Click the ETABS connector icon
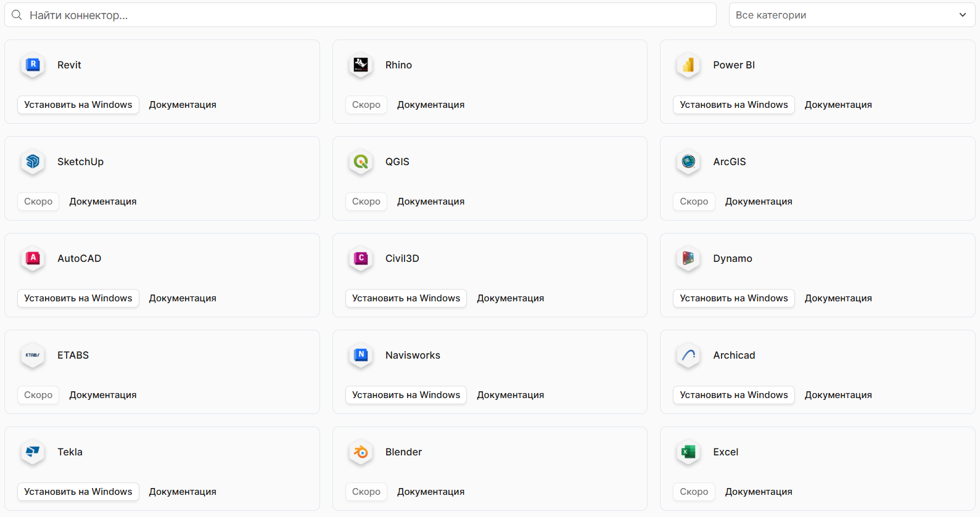980x517 pixels. [33, 355]
